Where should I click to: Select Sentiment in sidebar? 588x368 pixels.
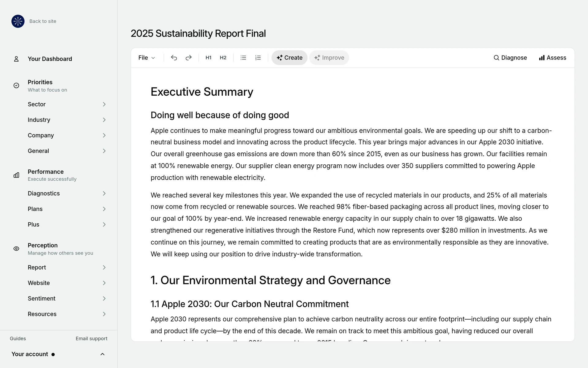pos(67,298)
